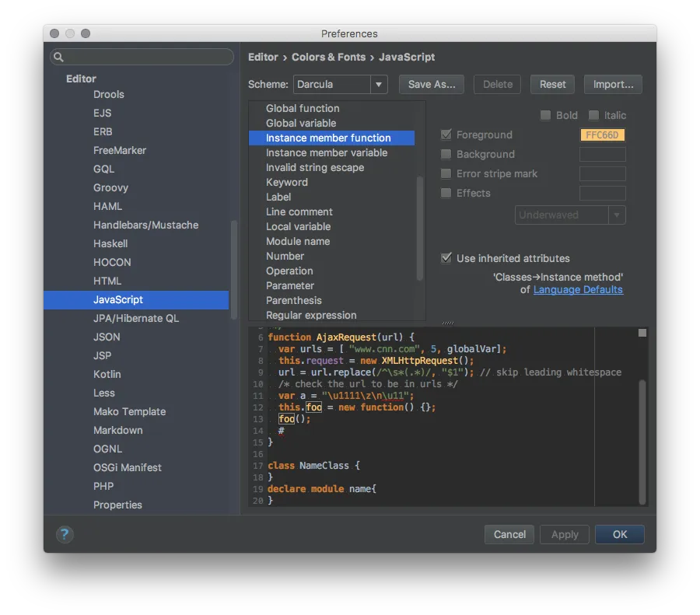700x615 pixels.
Task: Select ERB in the sidebar
Action: [103, 131]
